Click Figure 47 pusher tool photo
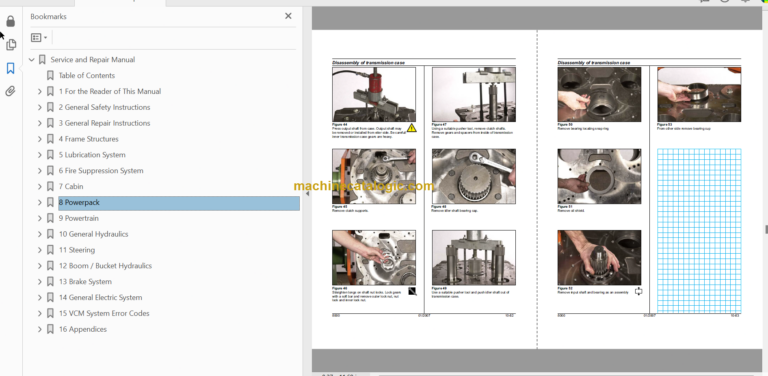This screenshot has height=376, width=768. click(x=474, y=94)
